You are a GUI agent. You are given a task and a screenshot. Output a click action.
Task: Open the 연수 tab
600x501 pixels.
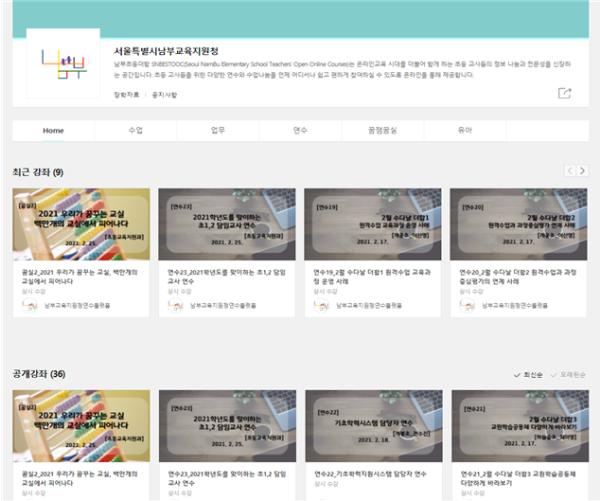(x=300, y=131)
